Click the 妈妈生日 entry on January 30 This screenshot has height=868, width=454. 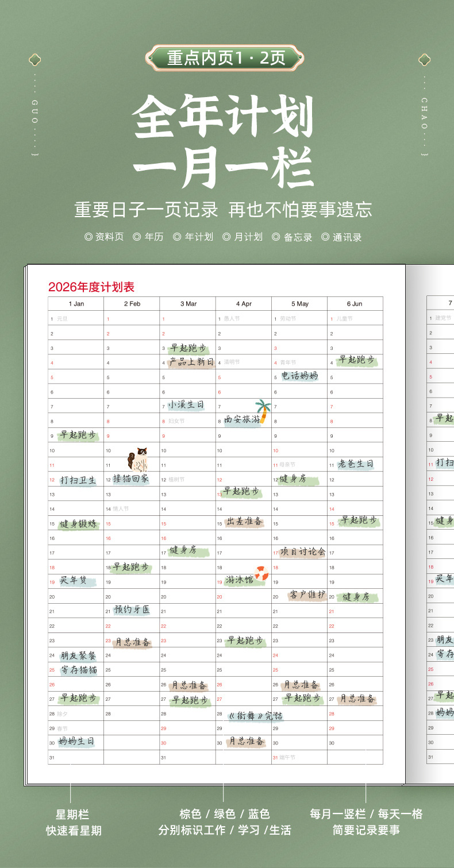click(76, 741)
